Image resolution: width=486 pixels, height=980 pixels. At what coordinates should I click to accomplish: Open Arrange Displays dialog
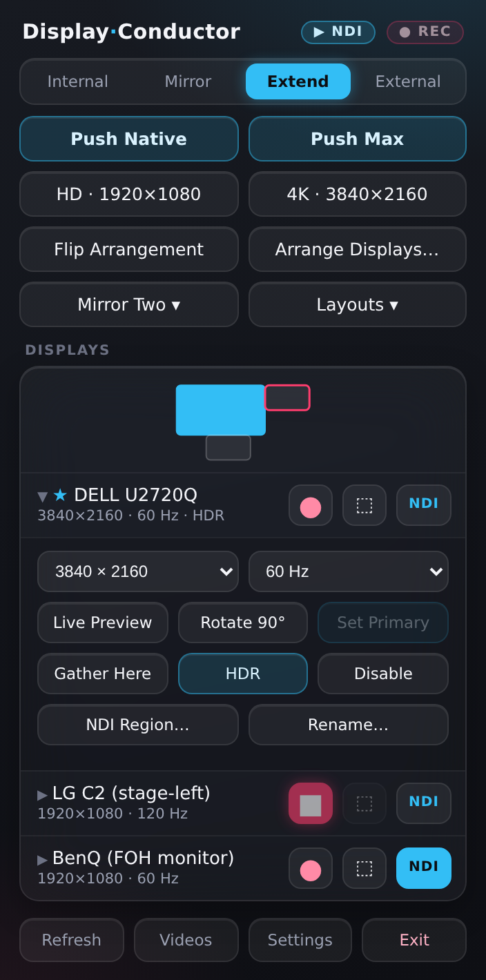coord(358,249)
